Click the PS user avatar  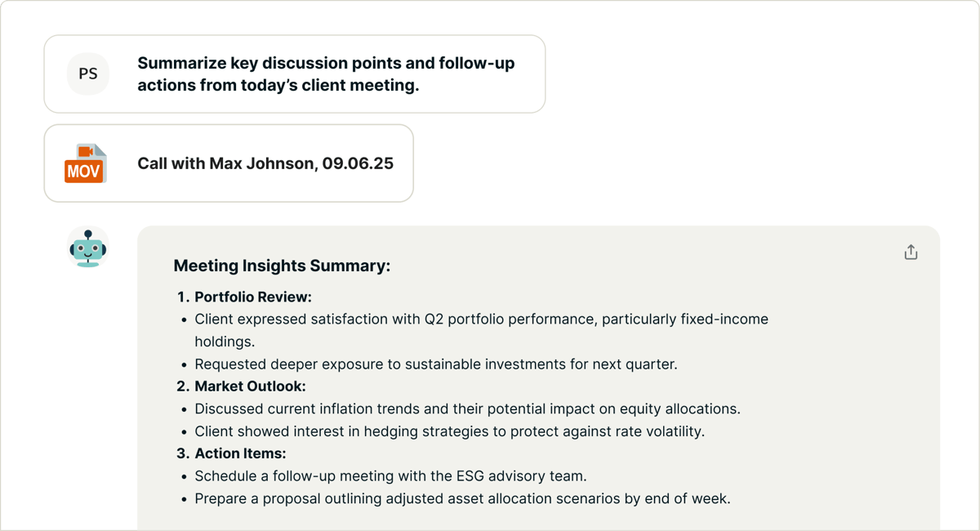[x=88, y=74]
